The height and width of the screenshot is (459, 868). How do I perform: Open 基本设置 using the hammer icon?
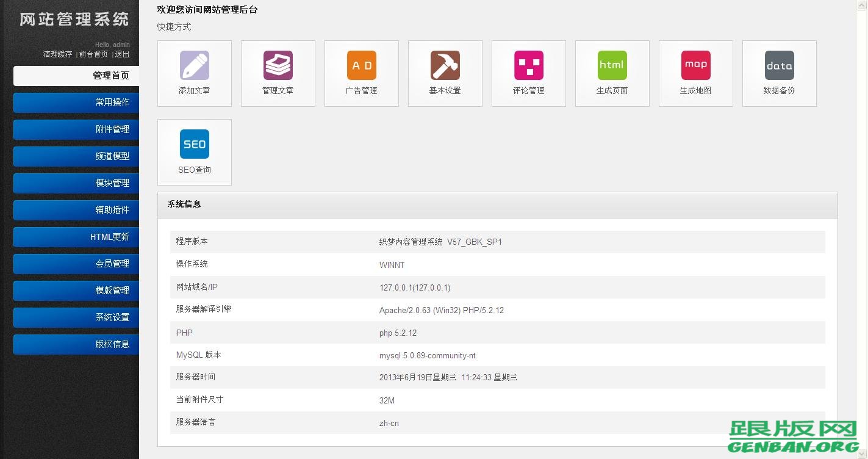[x=445, y=65]
